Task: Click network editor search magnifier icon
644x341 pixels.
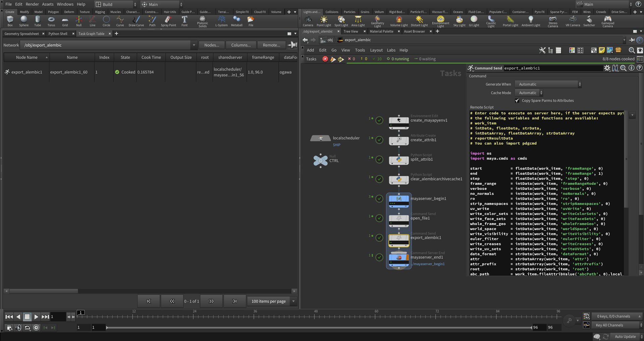Action: (x=632, y=50)
